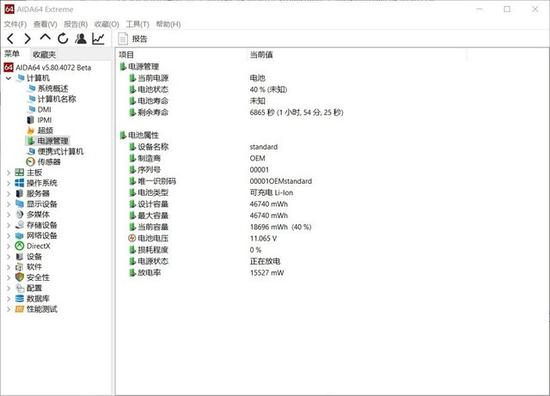
Task: Select 传感器 tree item
Action: [49, 162]
